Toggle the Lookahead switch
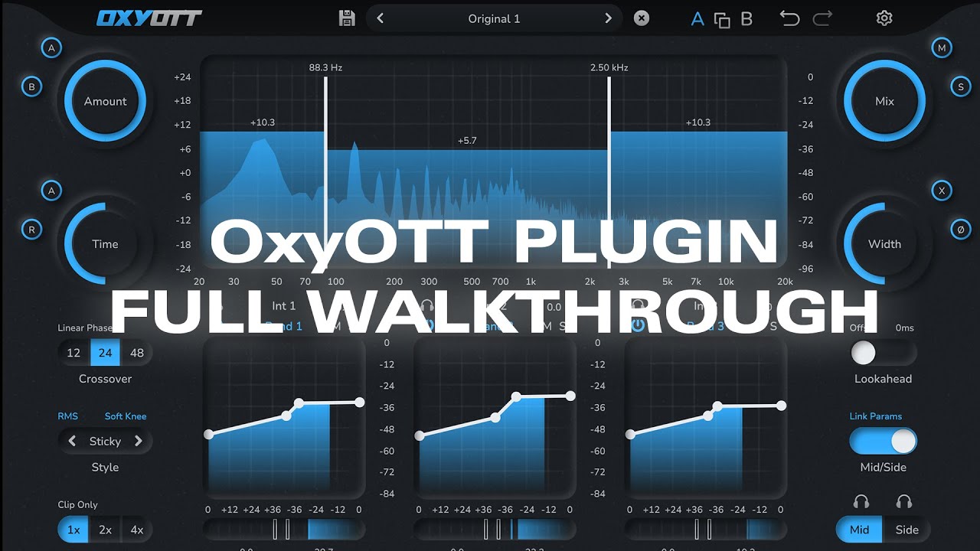 point(884,353)
